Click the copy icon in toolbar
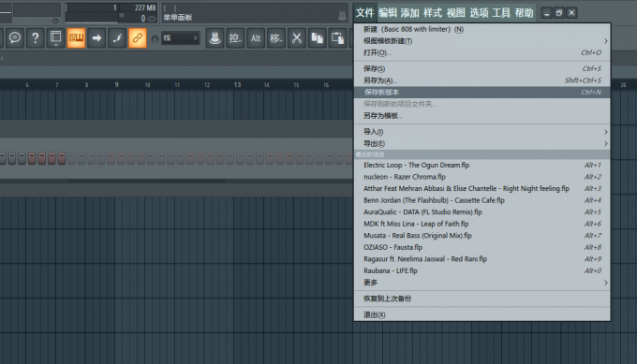This screenshot has width=637, height=364. 317,38
